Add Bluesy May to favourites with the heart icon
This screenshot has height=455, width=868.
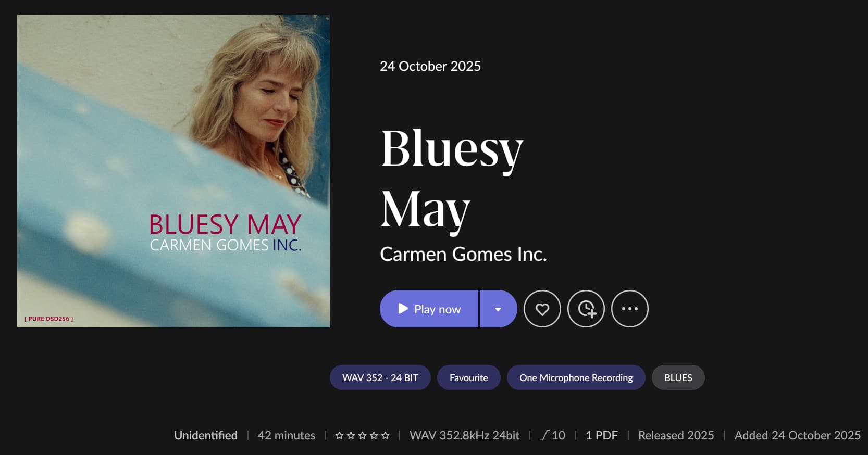coord(542,309)
